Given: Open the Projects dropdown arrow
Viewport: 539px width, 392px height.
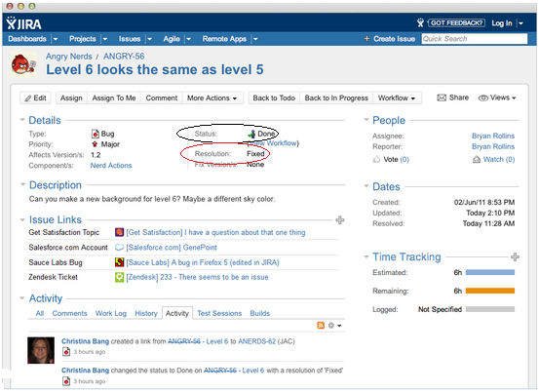Looking at the screenshot, I should pyautogui.click(x=105, y=39).
